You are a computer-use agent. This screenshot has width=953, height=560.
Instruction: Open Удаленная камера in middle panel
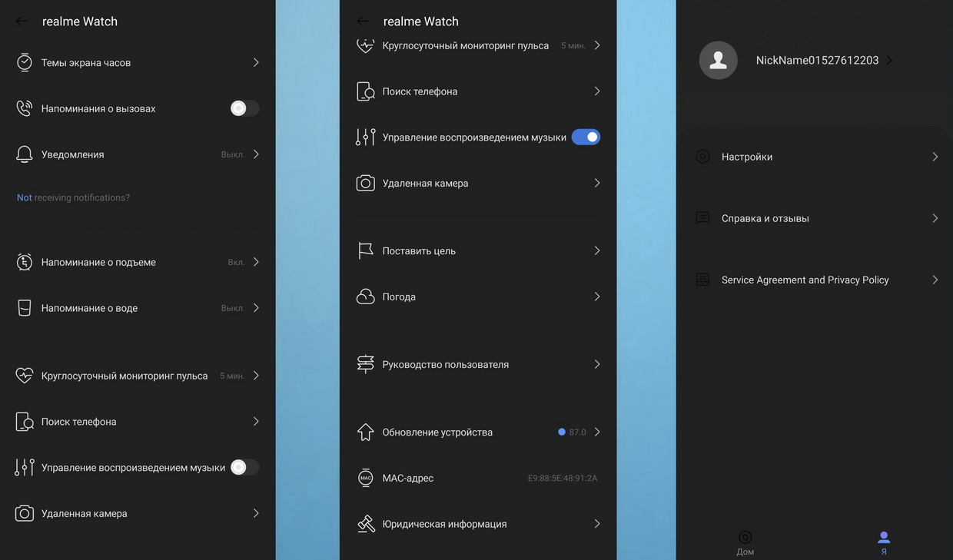(x=478, y=183)
